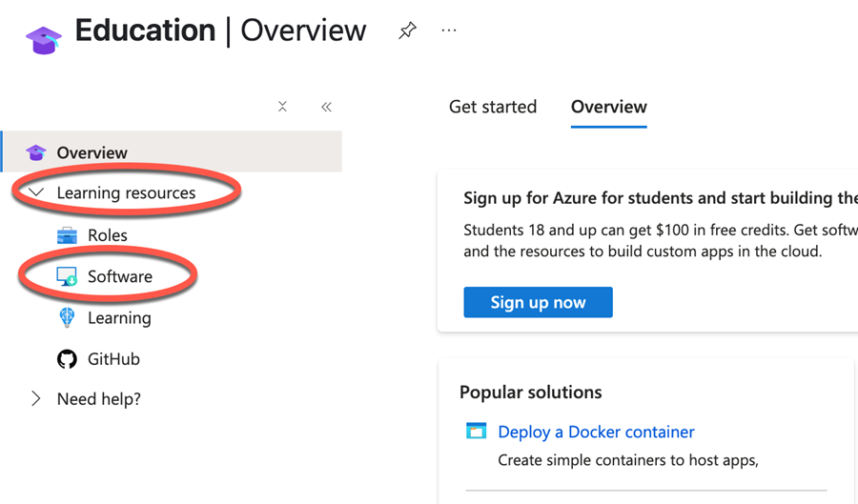858x504 pixels.
Task: Open the Roles menu item
Action: point(108,235)
